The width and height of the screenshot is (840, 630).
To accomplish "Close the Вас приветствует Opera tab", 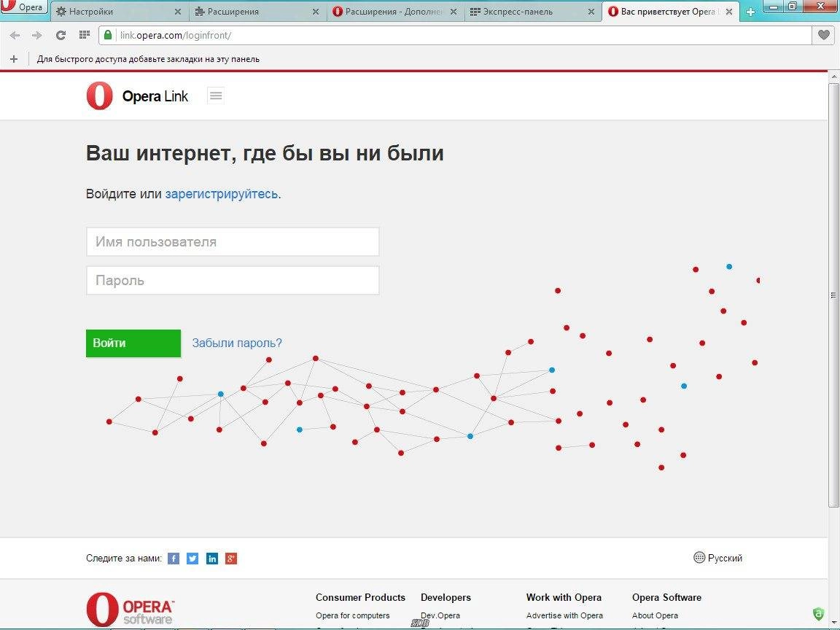I will tap(729, 12).
